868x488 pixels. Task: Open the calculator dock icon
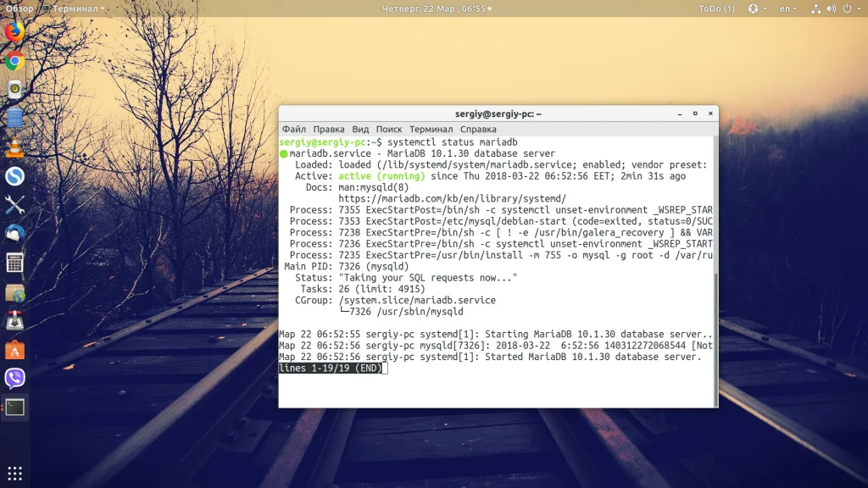[x=15, y=263]
